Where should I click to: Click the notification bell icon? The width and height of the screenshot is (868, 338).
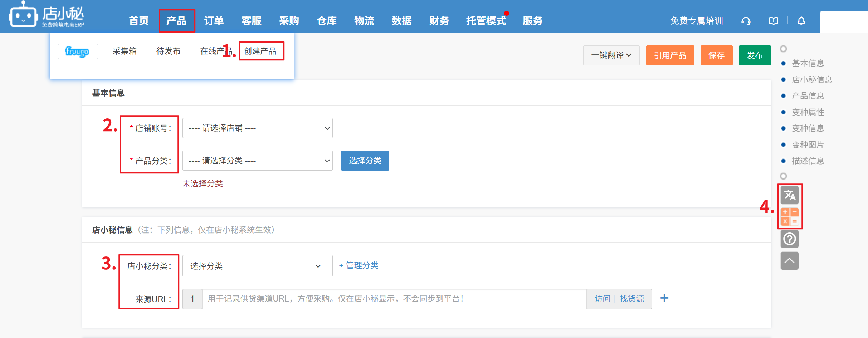point(801,21)
